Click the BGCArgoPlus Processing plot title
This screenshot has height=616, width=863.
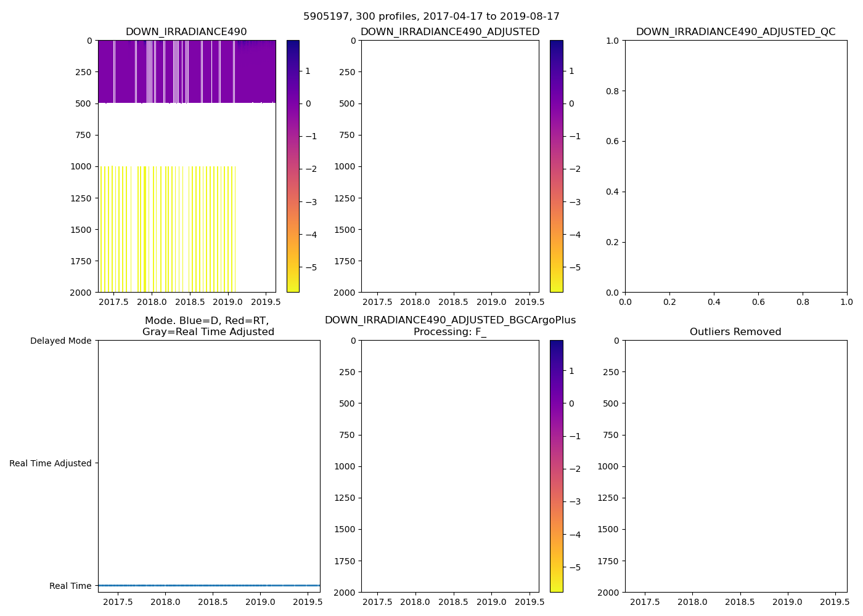449,326
